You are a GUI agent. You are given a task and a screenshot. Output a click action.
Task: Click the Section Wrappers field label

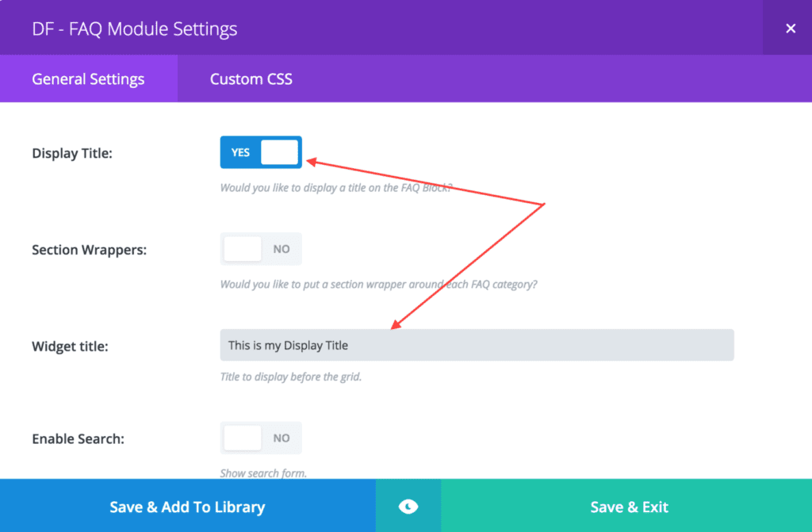[89, 250]
